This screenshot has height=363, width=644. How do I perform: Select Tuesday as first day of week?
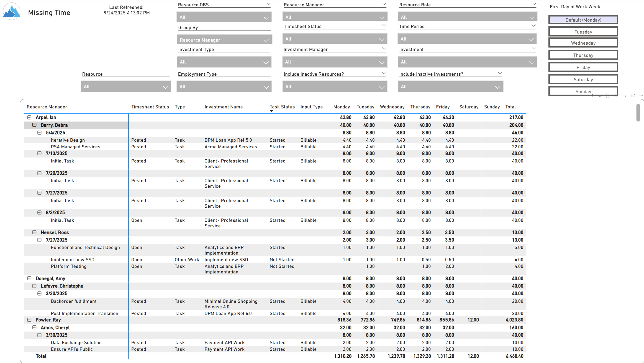pyautogui.click(x=583, y=32)
